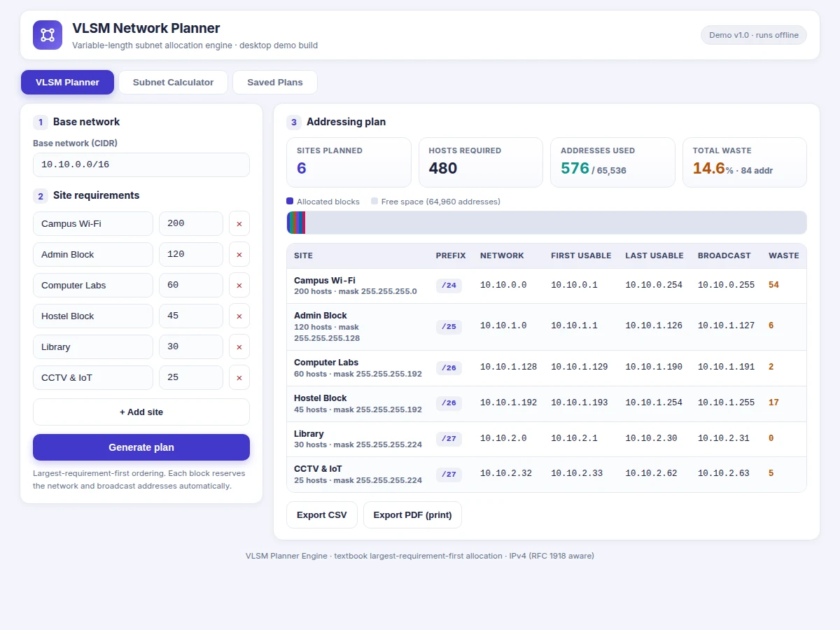Remove the Computer Labs site row
Image resolution: width=840 pixels, height=630 pixels.
[x=239, y=286]
